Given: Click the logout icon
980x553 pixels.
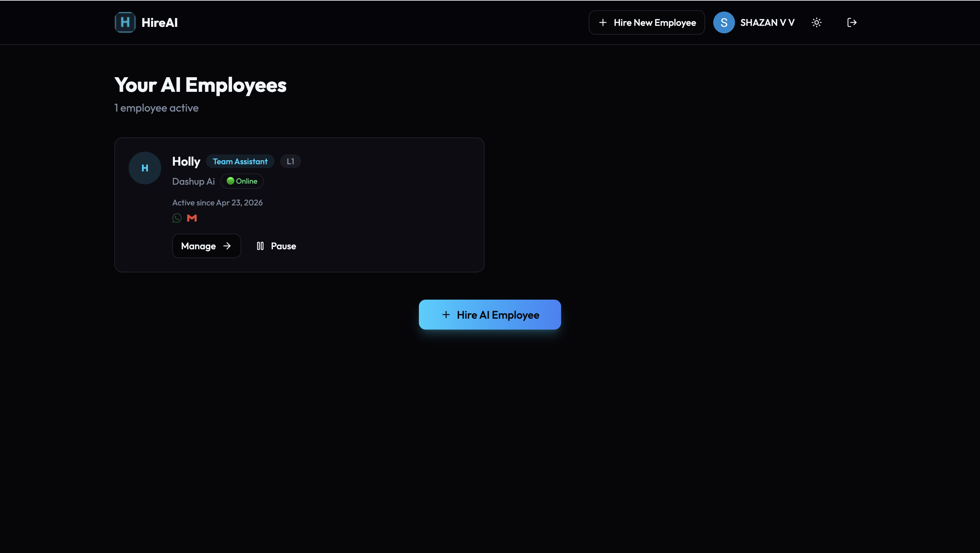Looking at the screenshot, I should coord(852,22).
